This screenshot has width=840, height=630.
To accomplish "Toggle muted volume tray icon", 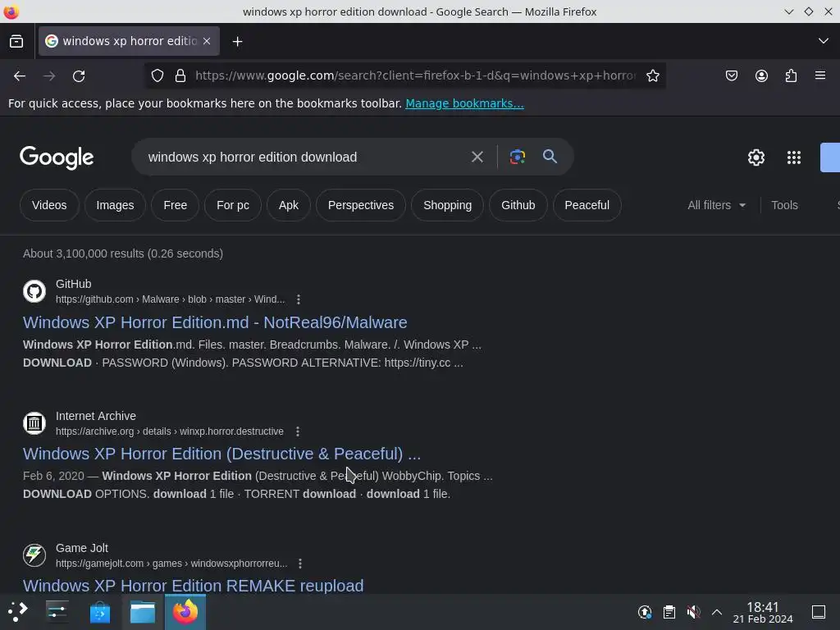I will click(x=693, y=612).
